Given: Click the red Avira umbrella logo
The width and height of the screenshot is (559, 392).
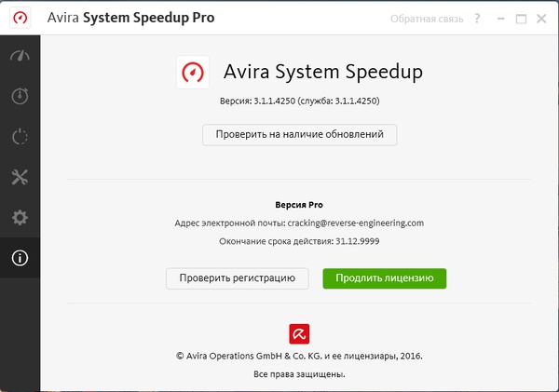Looking at the screenshot, I should (x=299, y=332).
